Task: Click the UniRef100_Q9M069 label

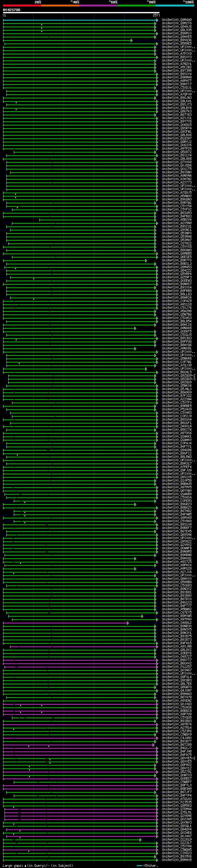Action: point(177,518)
